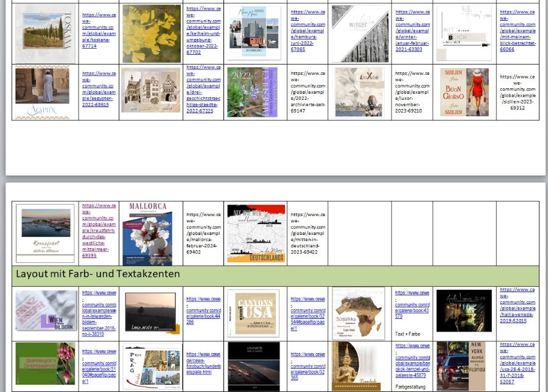Click the Mallorca almond blossom cover
Screen dimensions: 548x392
coord(147,234)
